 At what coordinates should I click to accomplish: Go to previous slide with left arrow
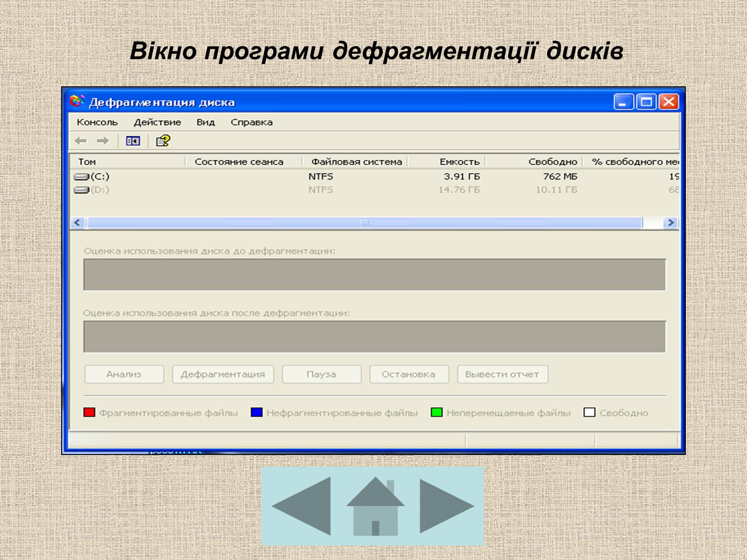click(x=301, y=506)
